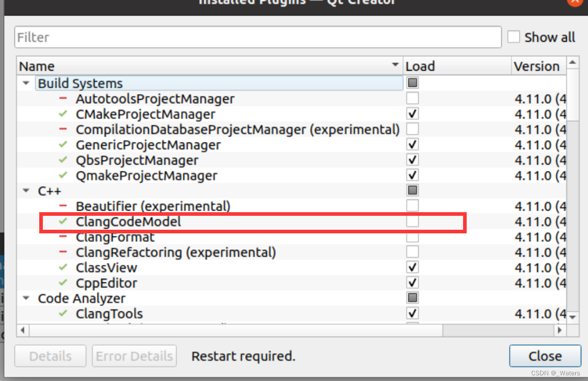Click the horizontal scrollbar right arrow
Screen dimensions: 588x381
(x=560, y=330)
